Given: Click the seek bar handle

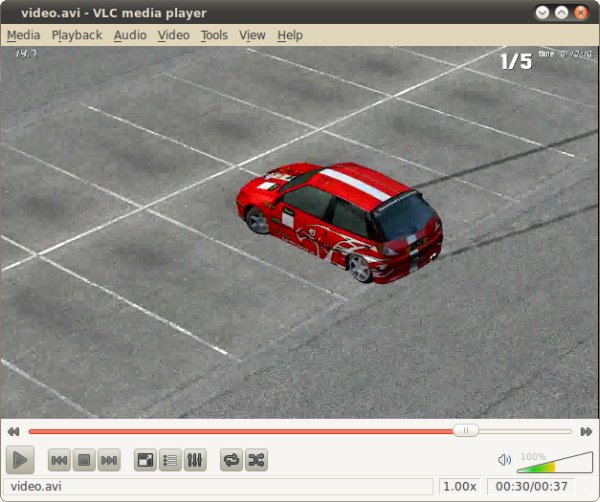Looking at the screenshot, I should pos(466,430).
